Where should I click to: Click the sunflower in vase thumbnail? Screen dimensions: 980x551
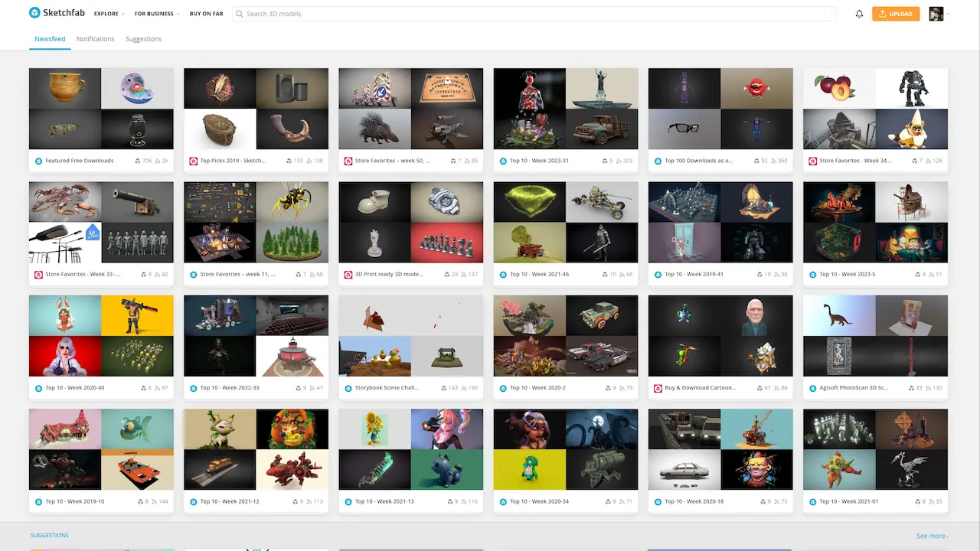pos(374,429)
